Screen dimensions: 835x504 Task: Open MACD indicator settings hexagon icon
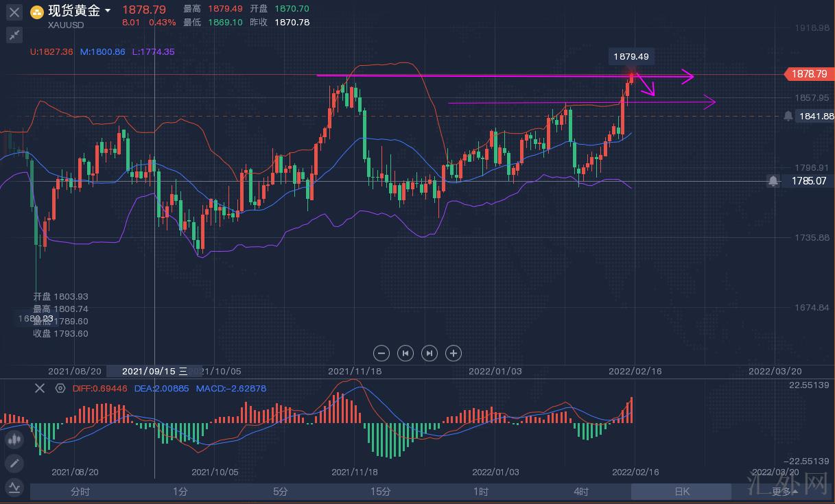pyautogui.click(x=60, y=388)
